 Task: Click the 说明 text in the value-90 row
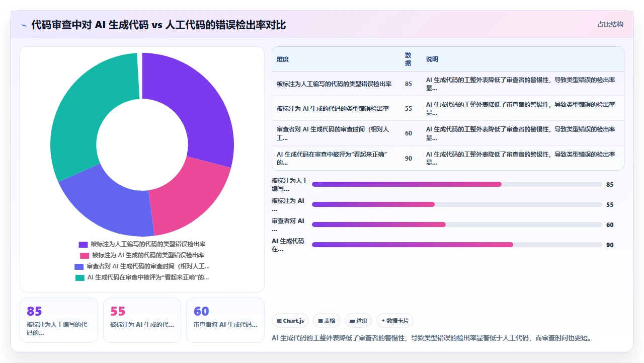pos(521,158)
